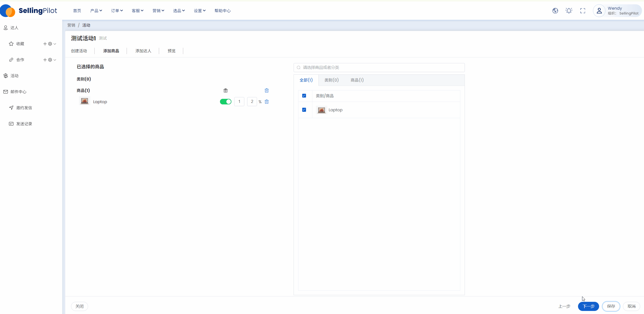Expand the 设置 dropdown menu
This screenshot has width=644, height=314.
pos(199,11)
